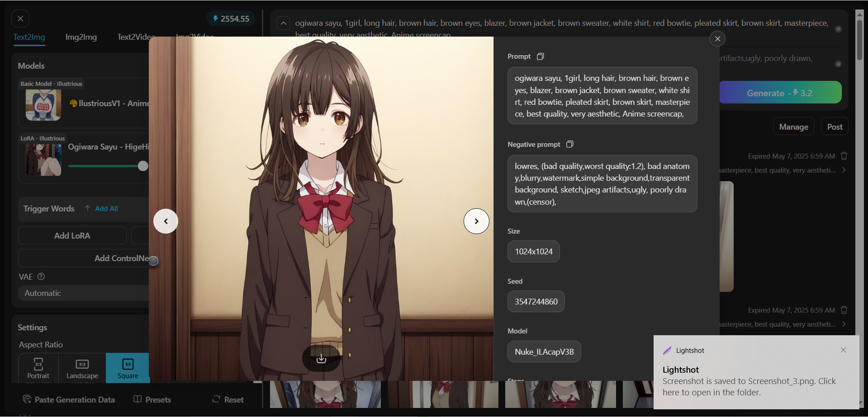This screenshot has width=868, height=417.
Task: Click the credits balance 2554.55 badge
Action: click(231, 19)
